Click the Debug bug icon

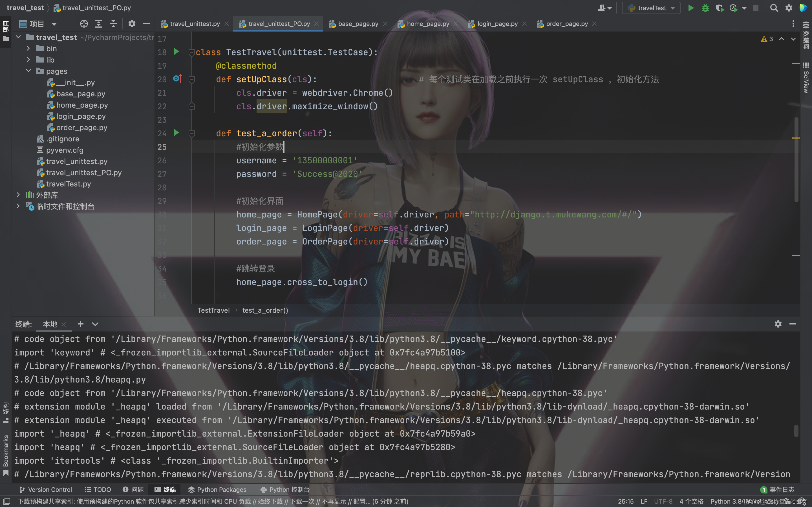point(705,8)
